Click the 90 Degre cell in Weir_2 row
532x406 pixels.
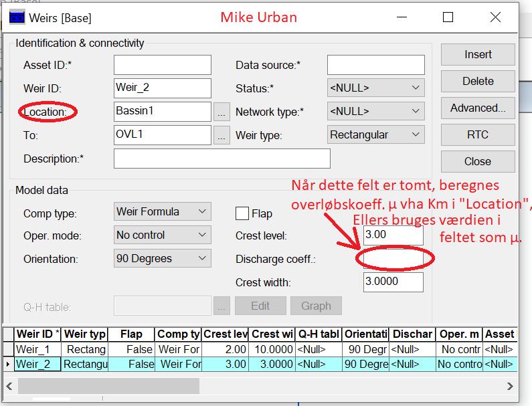click(x=365, y=364)
